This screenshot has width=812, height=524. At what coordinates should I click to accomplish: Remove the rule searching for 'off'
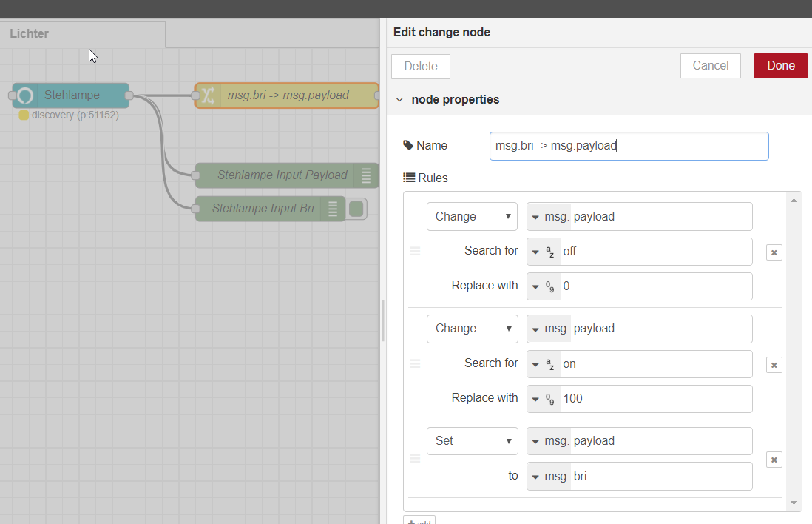[x=774, y=252]
